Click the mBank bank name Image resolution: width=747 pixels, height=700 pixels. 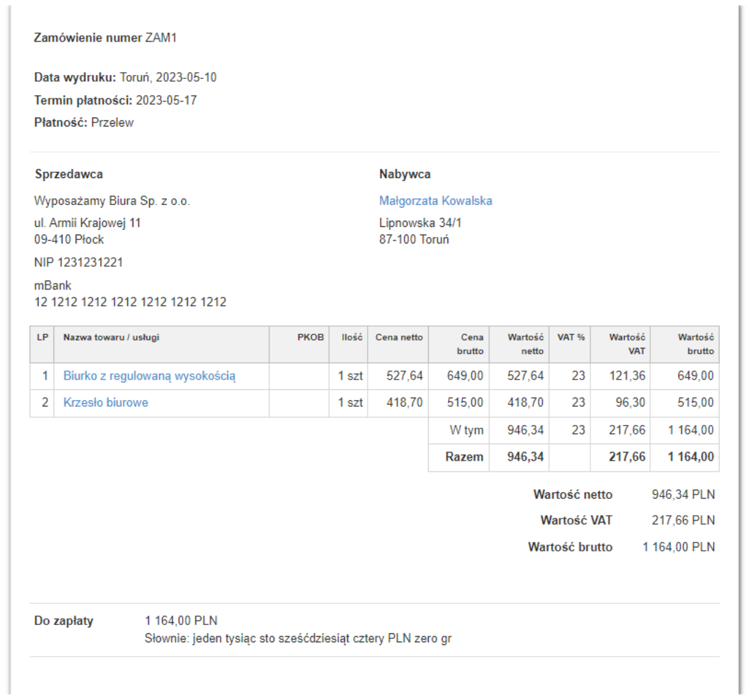point(52,285)
